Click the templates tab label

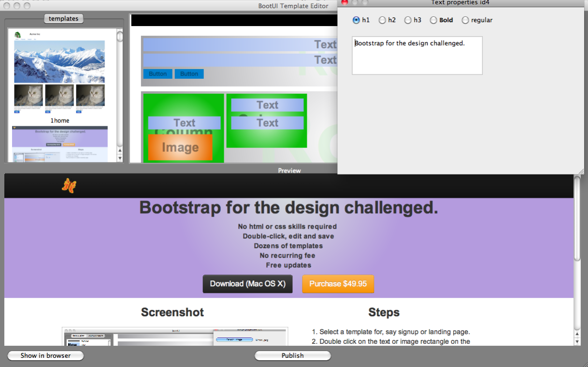(63, 18)
